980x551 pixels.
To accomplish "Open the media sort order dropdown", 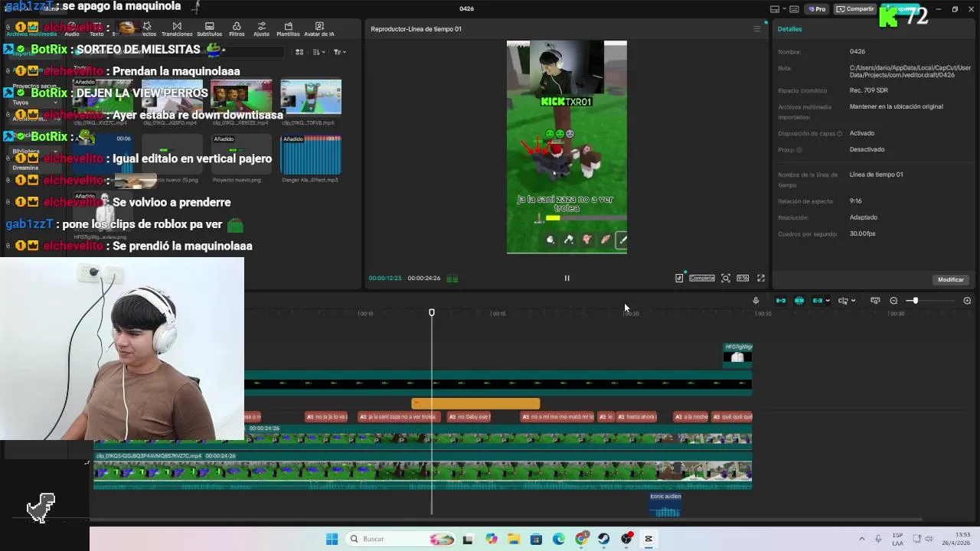I will 318,52.
